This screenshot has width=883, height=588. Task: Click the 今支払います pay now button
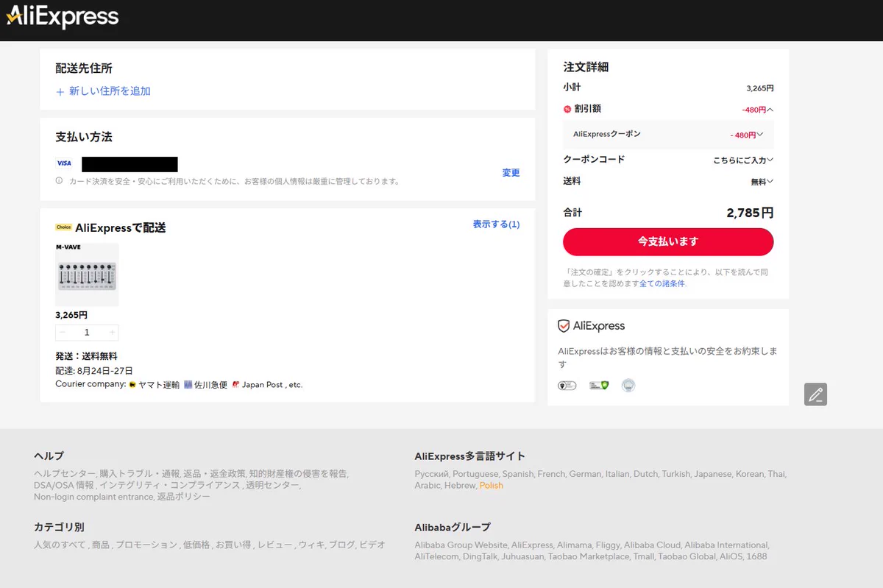point(668,241)
